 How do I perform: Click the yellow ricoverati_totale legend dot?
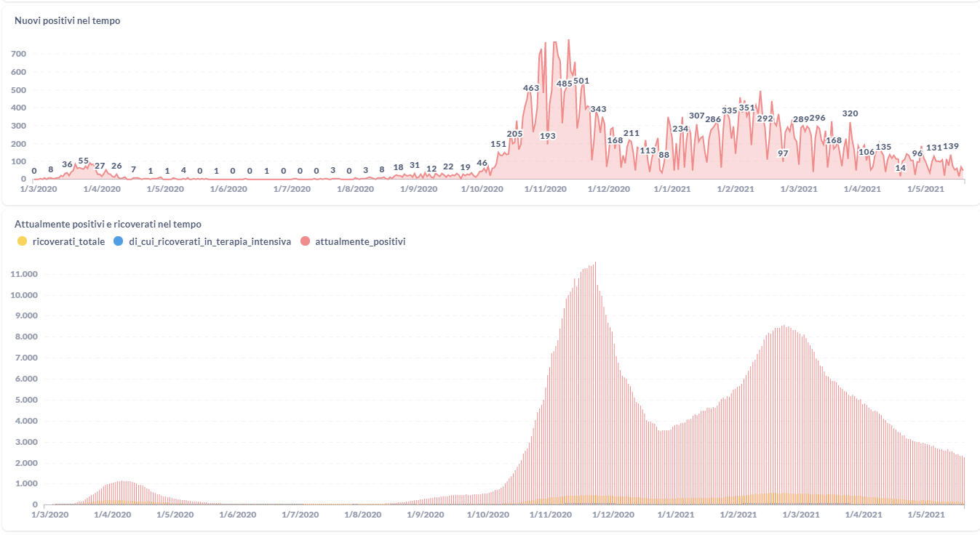(x=22, y=241)
